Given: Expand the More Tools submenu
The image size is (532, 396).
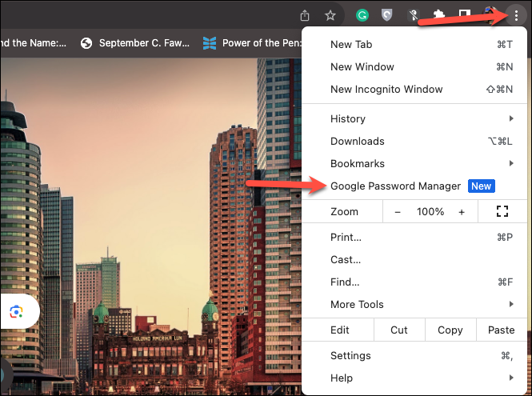Looking at the screenshot, I should (x=414, y=304).
